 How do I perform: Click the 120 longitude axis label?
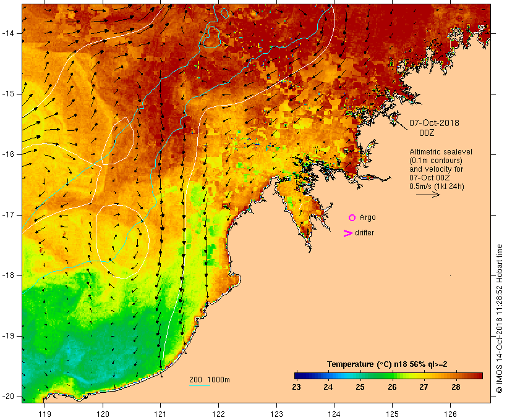103,414
